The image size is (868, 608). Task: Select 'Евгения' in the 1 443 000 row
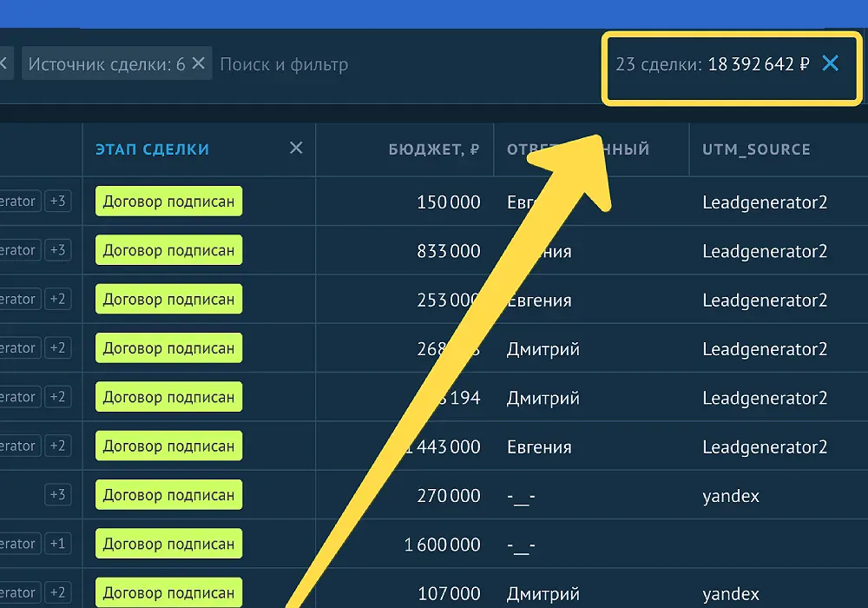(539, 446)
